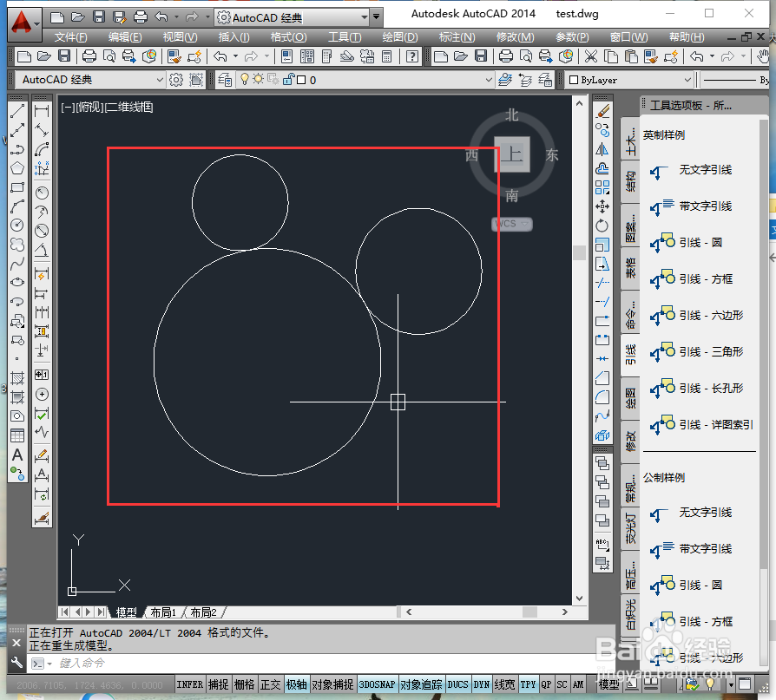
Task: Select the Revision Cloud tool
Action: point(17,245)
